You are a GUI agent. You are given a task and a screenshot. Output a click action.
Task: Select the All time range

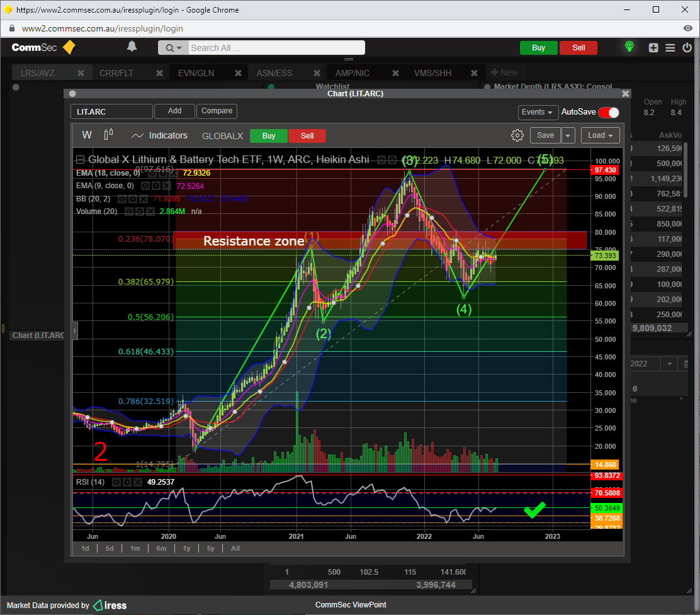click(x=235, y=548)
